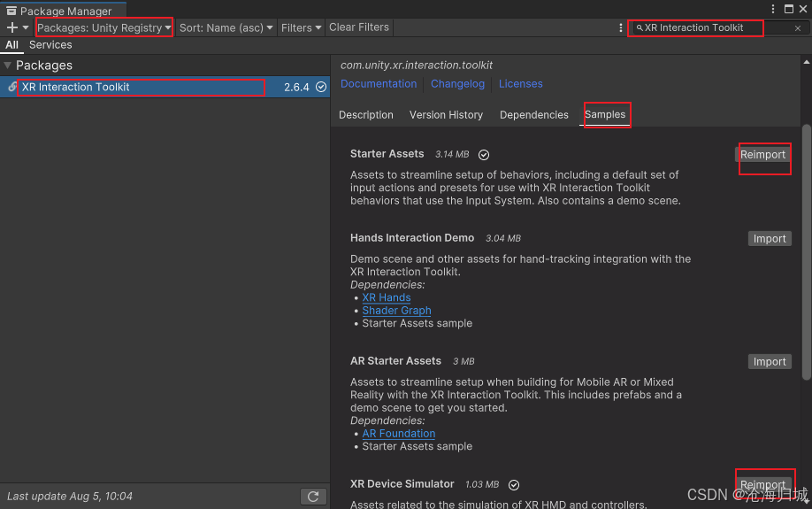Click the 3.04 MB size label
Viewport: 812px width, 509px height.
[x=502, y=238]
